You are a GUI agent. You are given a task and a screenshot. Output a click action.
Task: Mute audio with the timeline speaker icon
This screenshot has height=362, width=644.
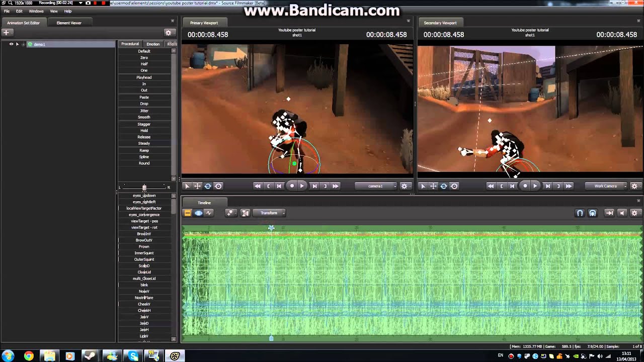[622, 213]
